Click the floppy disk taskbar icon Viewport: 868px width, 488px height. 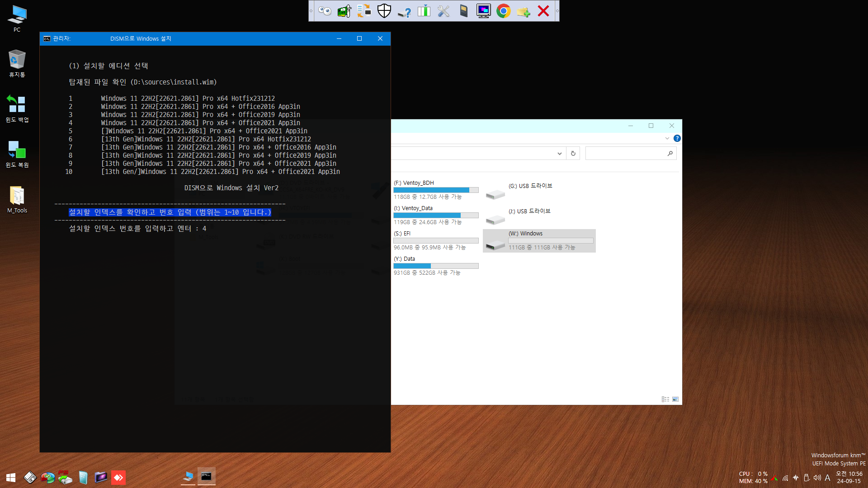tap(30, 478)
